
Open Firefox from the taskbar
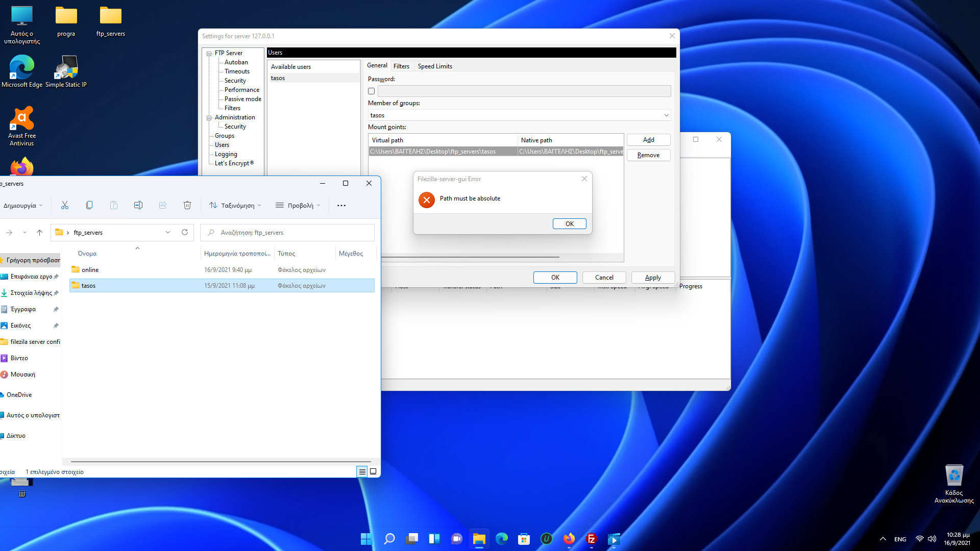point(569,539)
